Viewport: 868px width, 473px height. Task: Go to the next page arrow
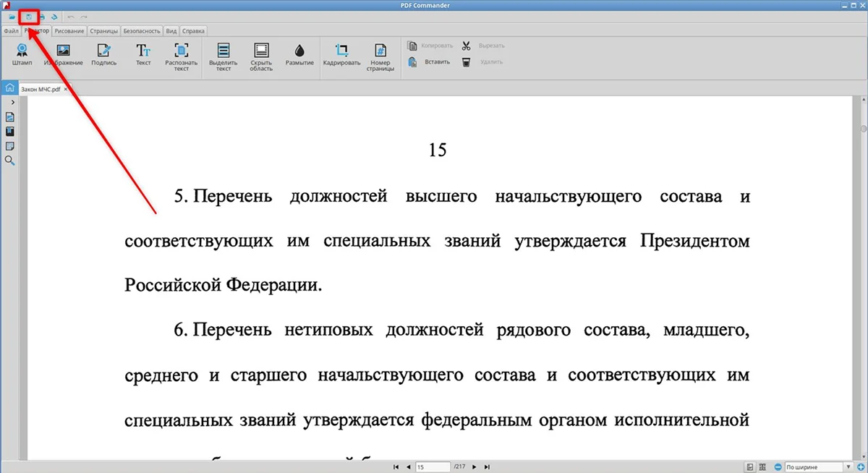475,467
